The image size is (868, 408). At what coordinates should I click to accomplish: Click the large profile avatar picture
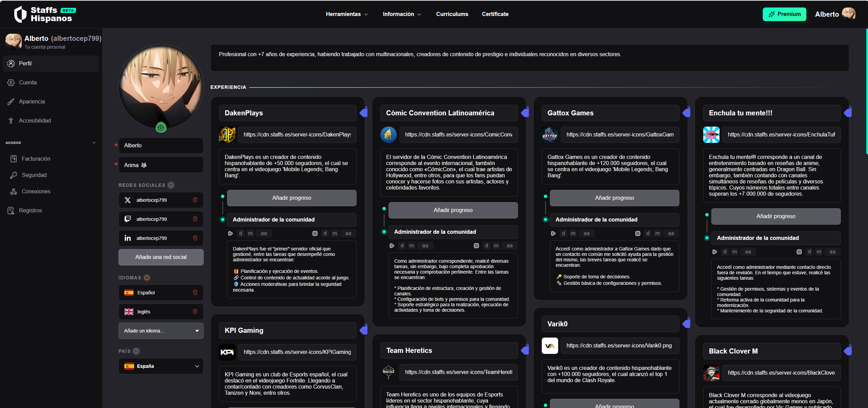pos(161,87)
